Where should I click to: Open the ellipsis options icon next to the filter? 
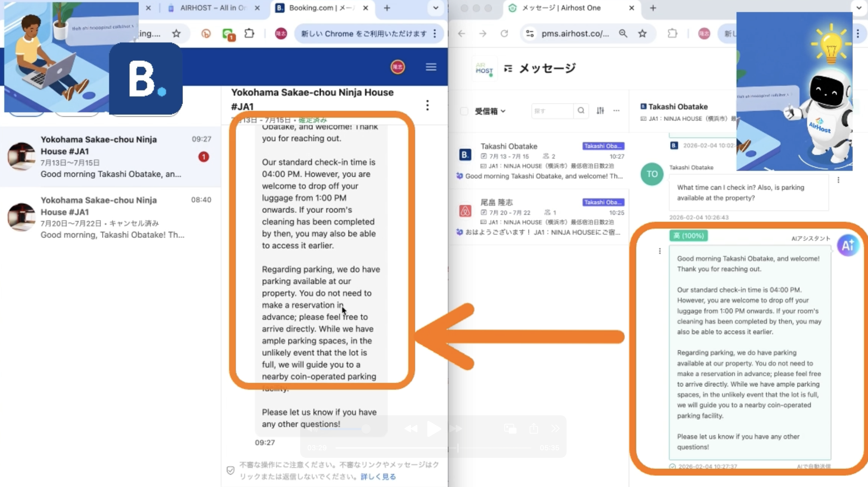pos(617,111)
